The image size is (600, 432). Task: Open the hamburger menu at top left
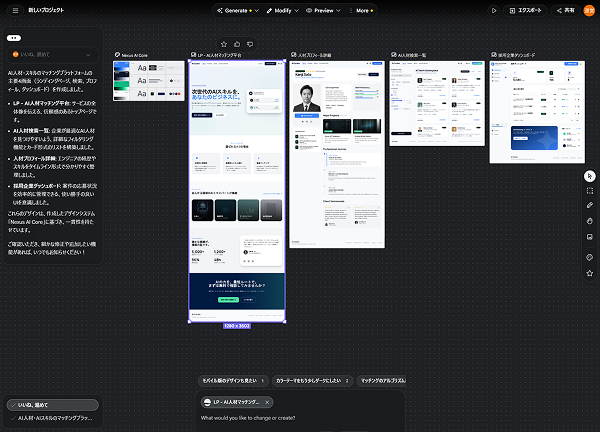click(x=15, y=10)
